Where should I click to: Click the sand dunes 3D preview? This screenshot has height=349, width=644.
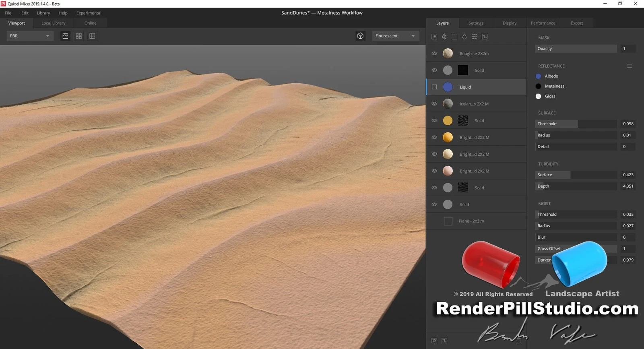pos(213,197)
